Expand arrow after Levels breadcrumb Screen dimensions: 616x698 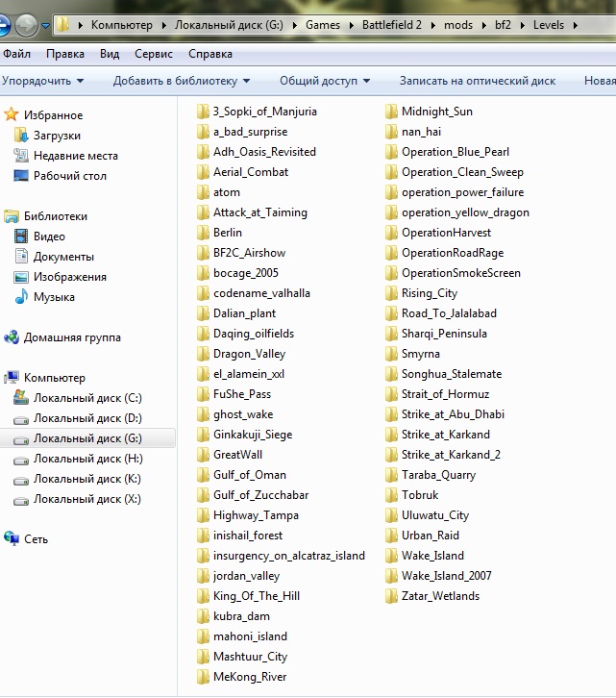[575, 25]
